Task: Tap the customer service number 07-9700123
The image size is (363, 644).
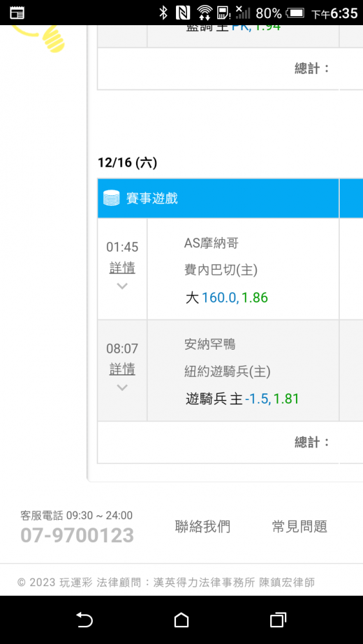Action: point(77,535)
